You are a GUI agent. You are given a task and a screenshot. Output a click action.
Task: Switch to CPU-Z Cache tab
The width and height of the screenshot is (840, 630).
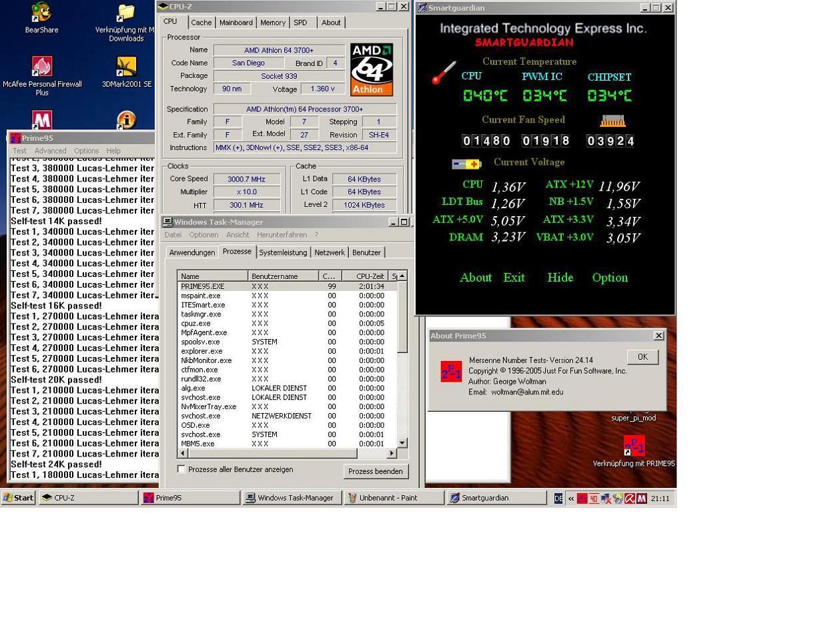[201, 23]
